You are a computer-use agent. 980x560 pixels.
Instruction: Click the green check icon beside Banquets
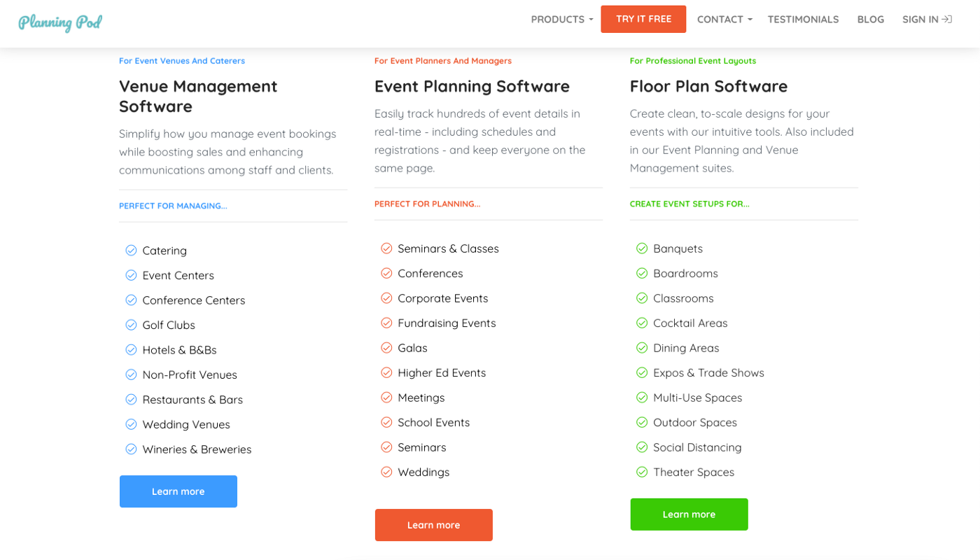pos(642,248)
